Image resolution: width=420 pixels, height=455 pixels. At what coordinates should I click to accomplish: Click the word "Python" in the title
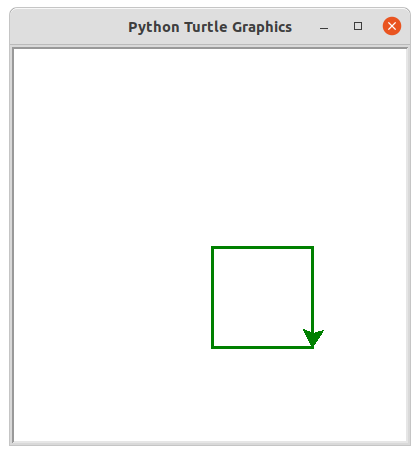click(x=154, y=28)
